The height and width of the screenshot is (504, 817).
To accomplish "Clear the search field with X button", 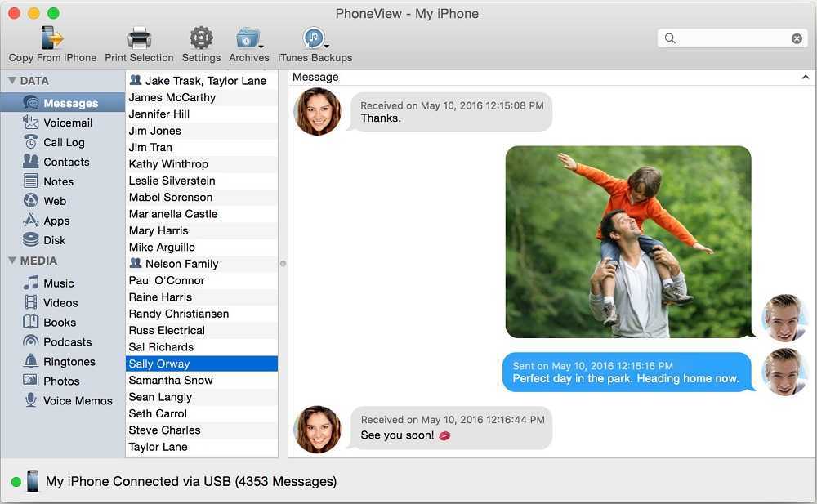I will (797, 38).
